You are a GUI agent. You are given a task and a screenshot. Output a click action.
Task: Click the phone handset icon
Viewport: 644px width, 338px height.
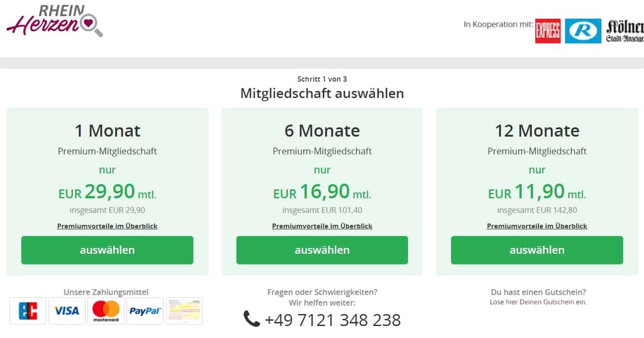click(x=252, y=319)
